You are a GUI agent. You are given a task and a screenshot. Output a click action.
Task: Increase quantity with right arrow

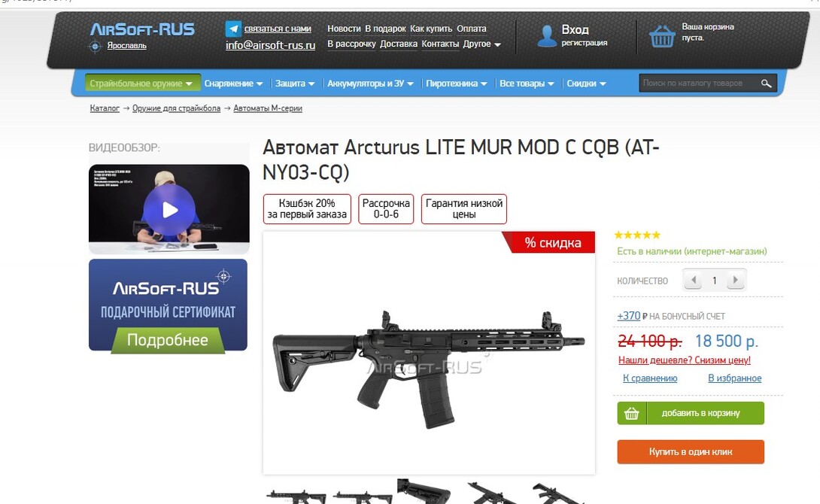[x=735, y=281]
